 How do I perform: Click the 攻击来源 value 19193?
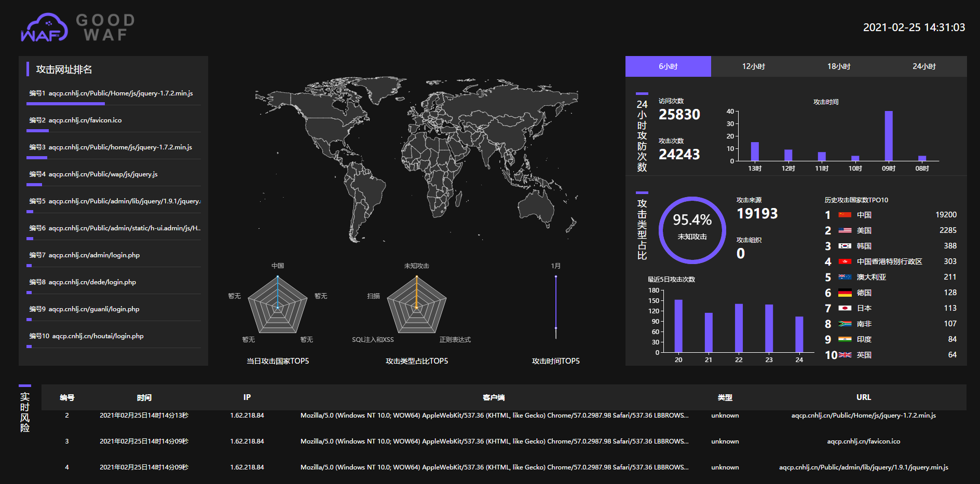coord(757,214)
